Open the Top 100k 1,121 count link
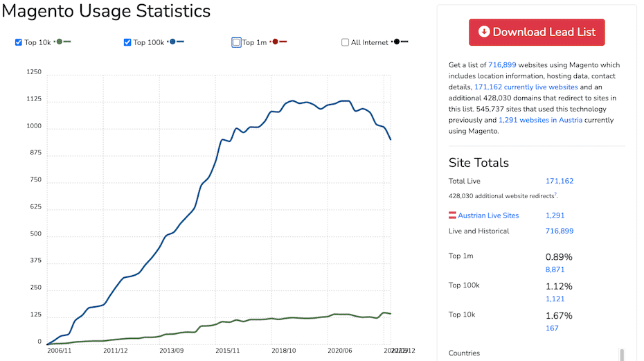Screen dimensions: 644x361 coord(555,299)
